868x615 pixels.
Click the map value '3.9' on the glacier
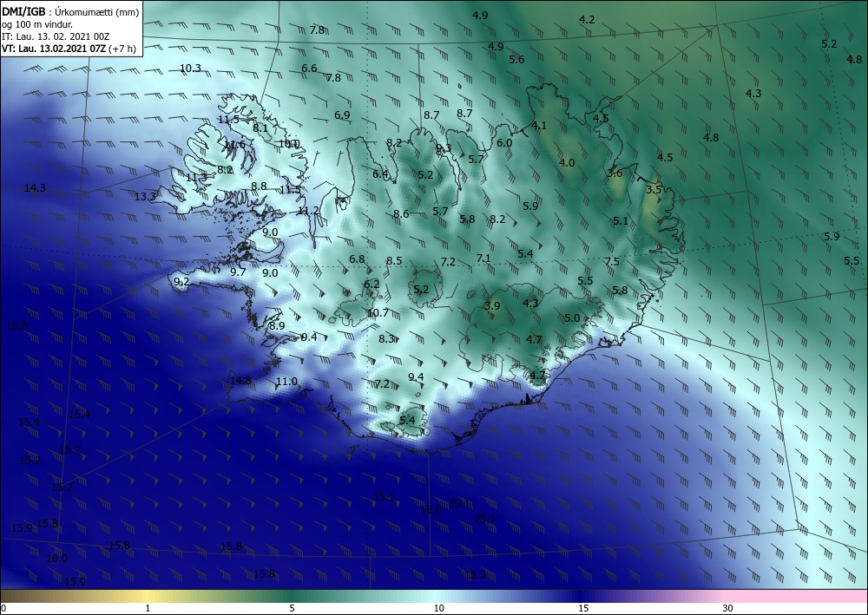click(x=492, y=306)
